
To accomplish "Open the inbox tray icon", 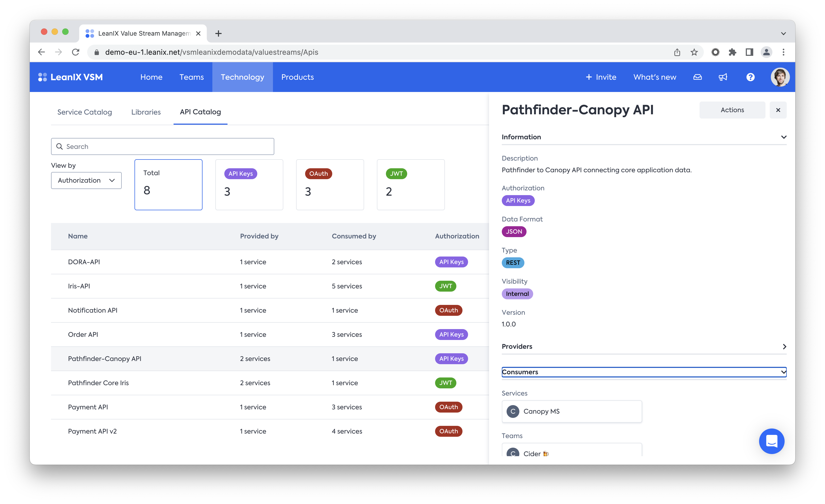I will (x=697, y=77).
